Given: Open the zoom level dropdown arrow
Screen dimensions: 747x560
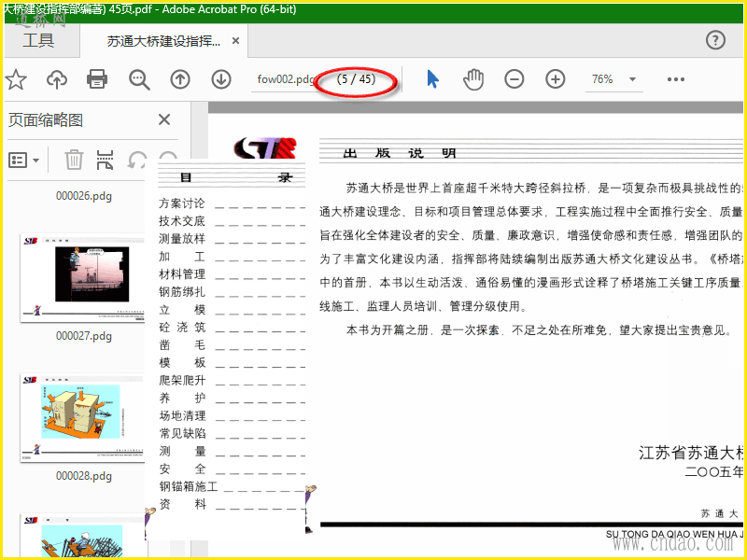Looking at the screenshot, I should (633, 79).
